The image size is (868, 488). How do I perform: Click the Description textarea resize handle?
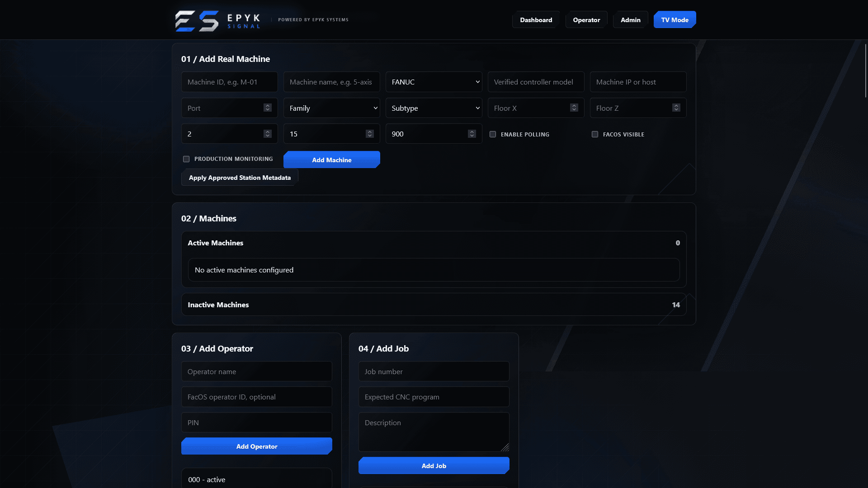(505, 447)
